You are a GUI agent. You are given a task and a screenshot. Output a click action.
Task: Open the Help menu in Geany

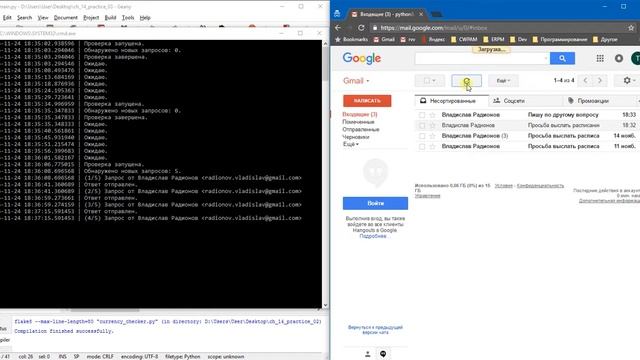coord(145,18)
